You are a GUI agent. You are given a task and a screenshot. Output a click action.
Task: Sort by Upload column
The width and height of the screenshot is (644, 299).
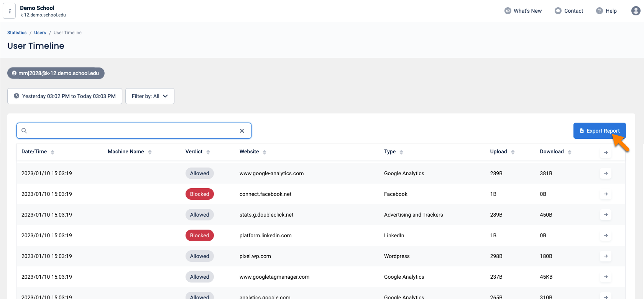[x=503, y=152]
